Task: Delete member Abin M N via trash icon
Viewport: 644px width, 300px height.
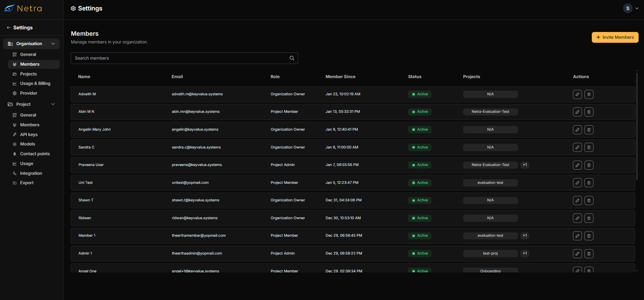Action: pyautogui.click(x=589, y=112)
